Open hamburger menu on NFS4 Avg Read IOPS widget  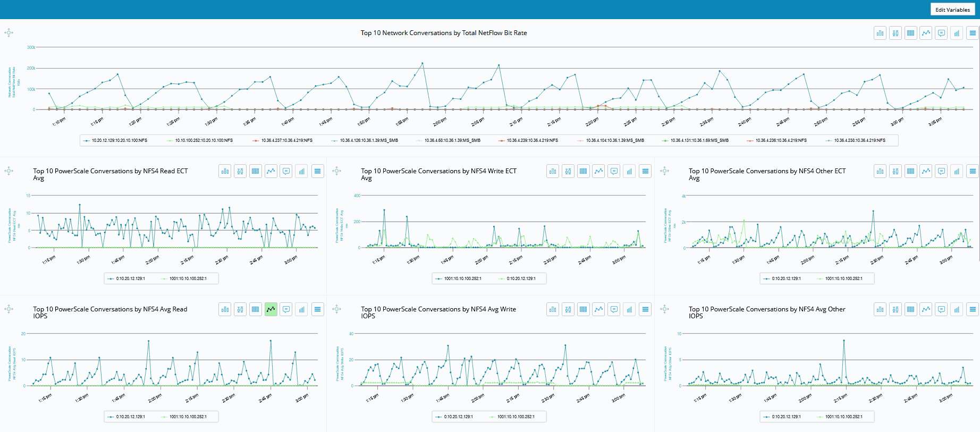(x=317, y=309)
